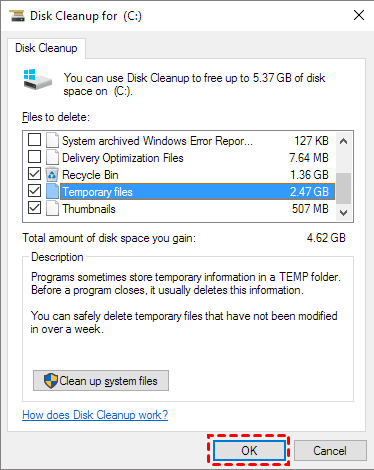Click the list scroll down arrow

[343, 212]
